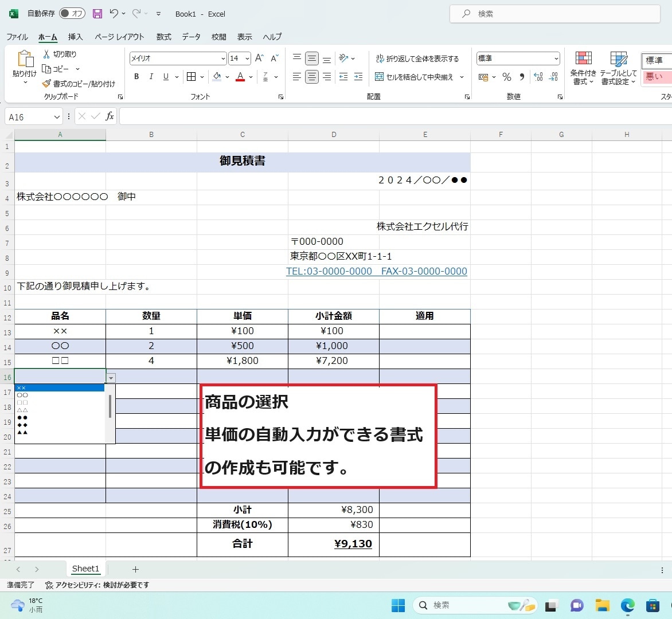
Task: Expand Font group dialog launcher
Action: coord(281,97)
